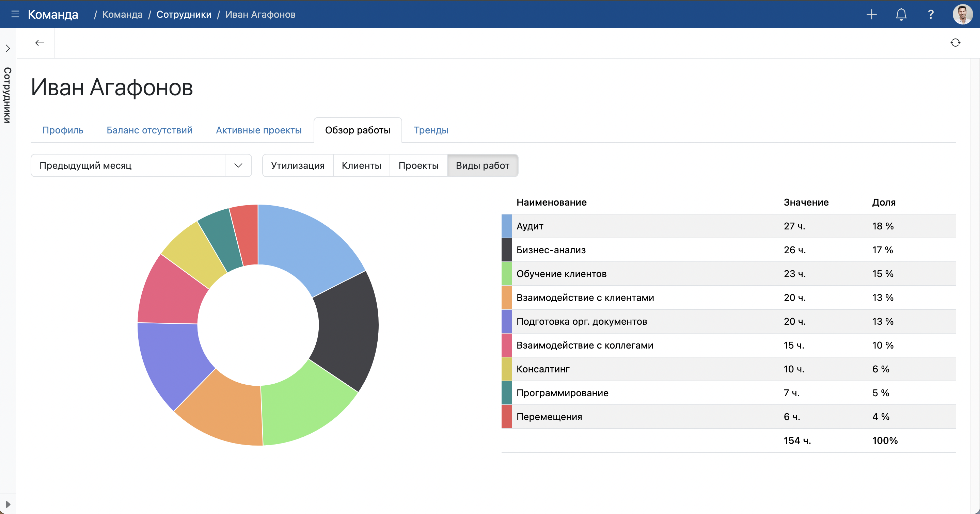Expand the Сотрудники side panel chevron
The width and height of the screenshot is (980, 514).
[7, 48]
